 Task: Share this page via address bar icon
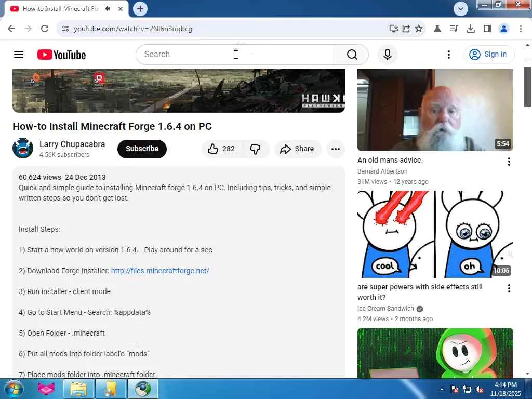tap(406, 29)
